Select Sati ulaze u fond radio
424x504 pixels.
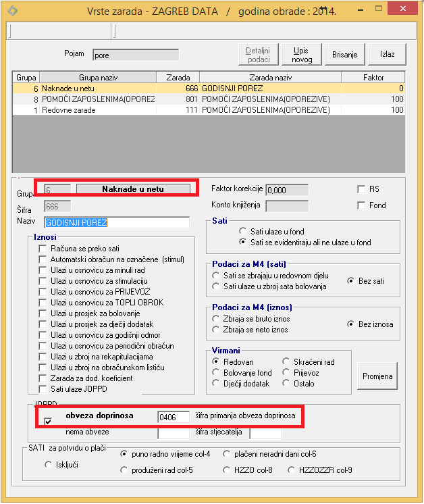pos(244,232)
